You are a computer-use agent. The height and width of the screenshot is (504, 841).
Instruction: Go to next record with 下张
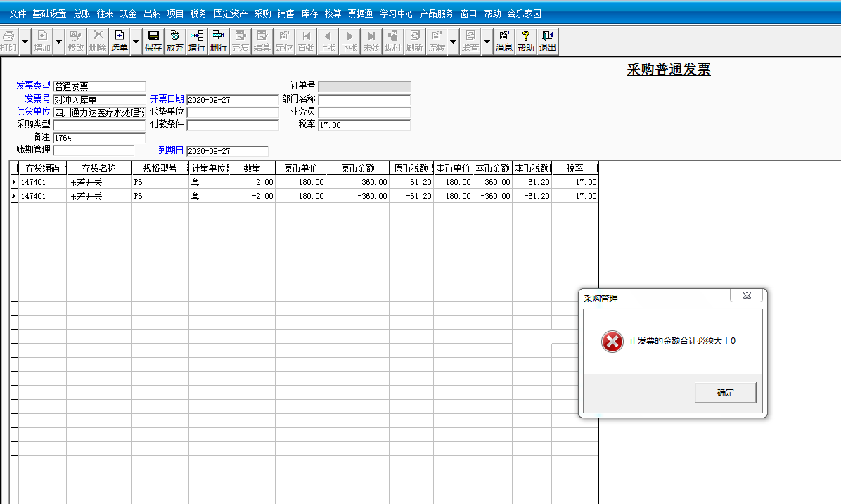pos(349,41)
